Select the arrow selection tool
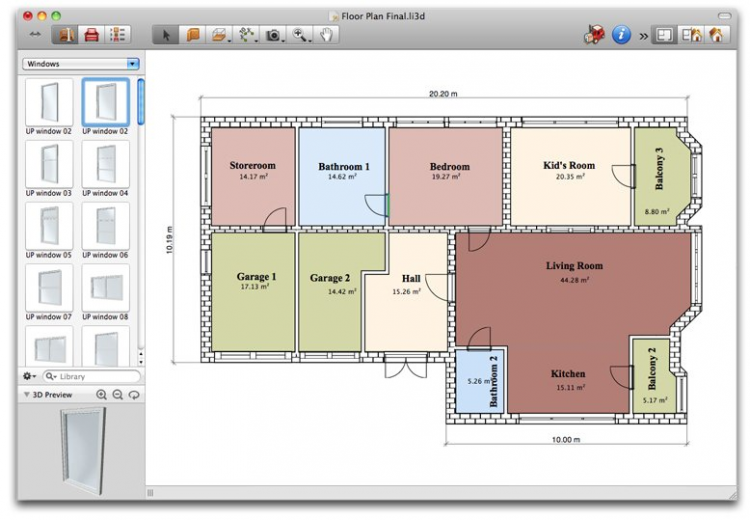Screen dimensions: 750x520 point(168,35)
